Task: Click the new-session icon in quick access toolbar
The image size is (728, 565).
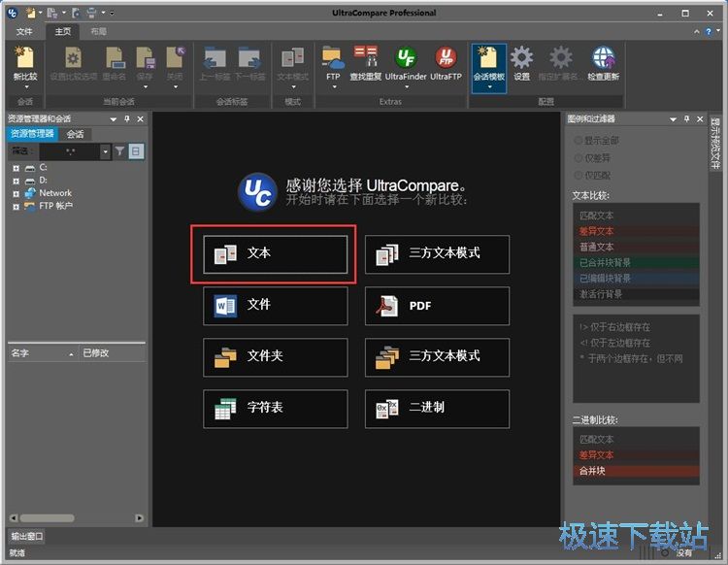Action: click(x=31, y=13)
